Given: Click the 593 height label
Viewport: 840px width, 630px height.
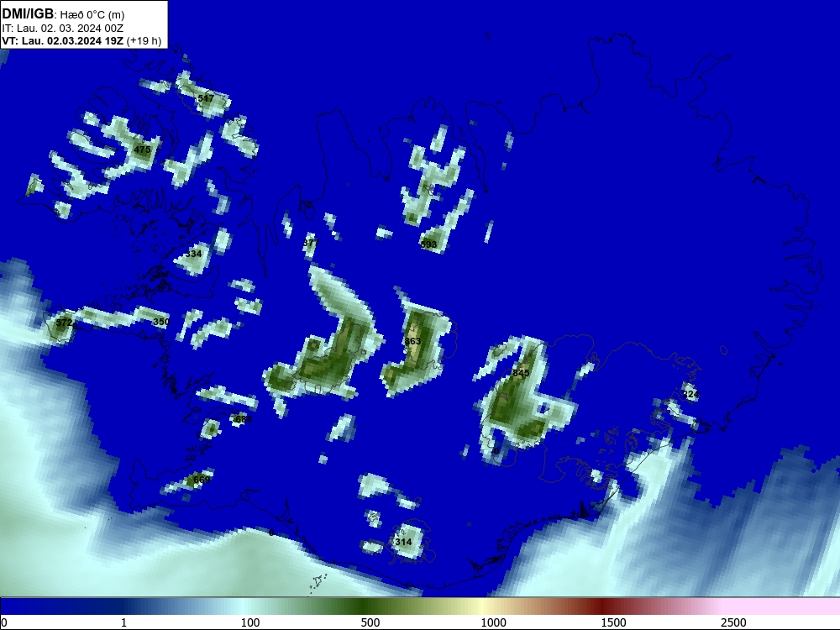Looking at the screenshot, I should pos(428,244).
